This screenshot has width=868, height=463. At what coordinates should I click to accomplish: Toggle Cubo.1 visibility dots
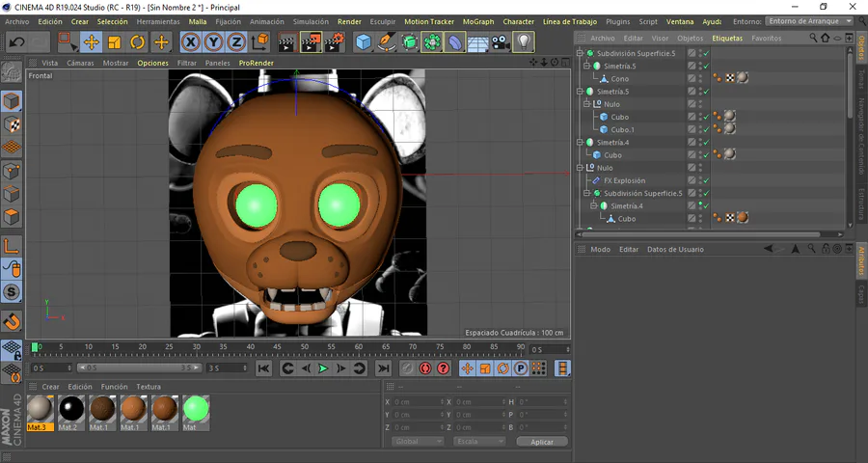pyautogui.click(x=700, y=129)
